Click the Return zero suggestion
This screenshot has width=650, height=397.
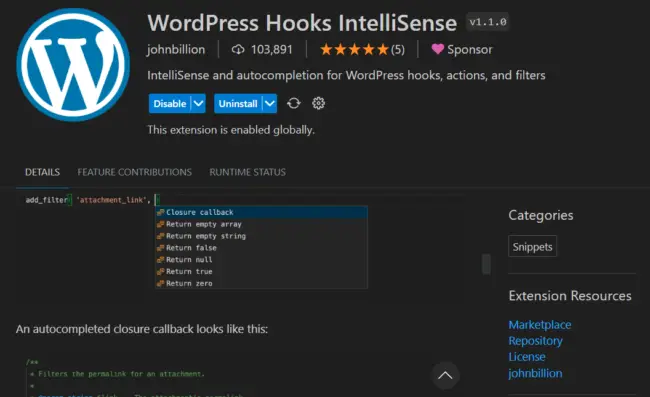[261, 283]
